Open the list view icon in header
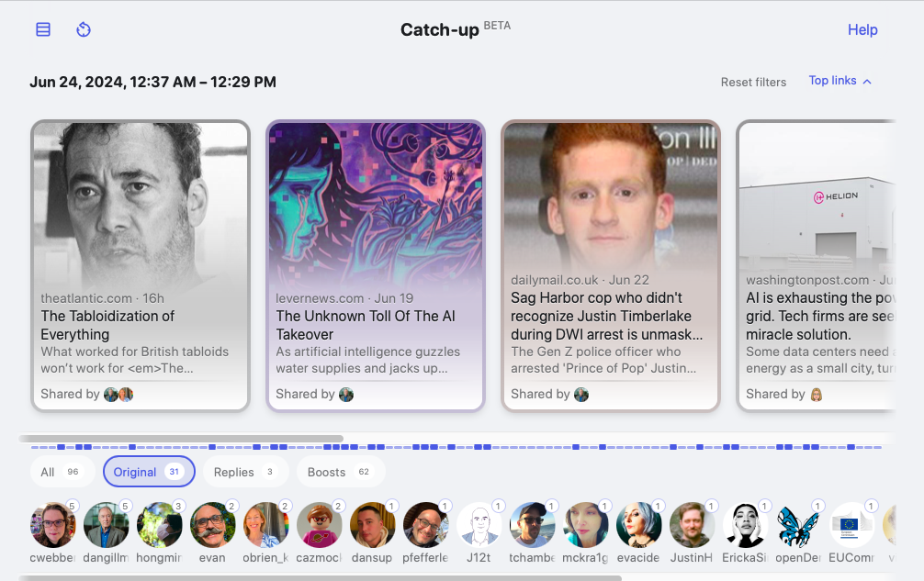 pos(43,29)
